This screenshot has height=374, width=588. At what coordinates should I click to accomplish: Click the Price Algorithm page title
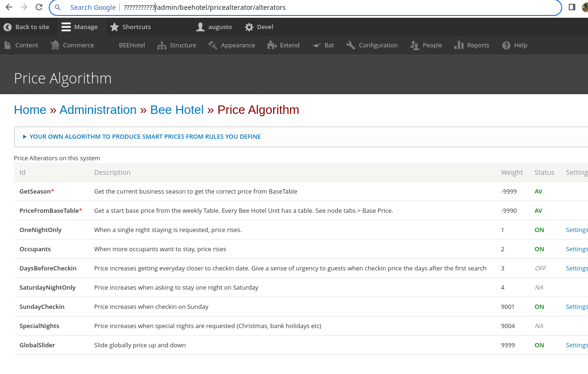click(x=63, y=78)
